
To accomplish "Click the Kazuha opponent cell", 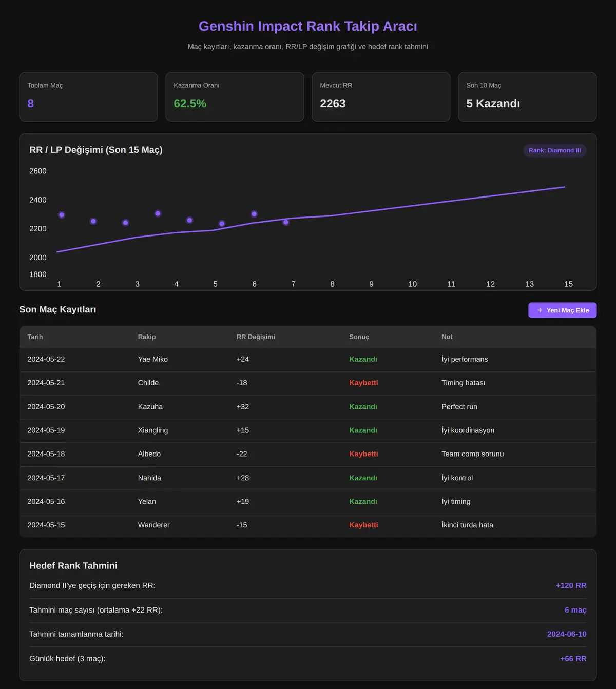I will 150,407.
